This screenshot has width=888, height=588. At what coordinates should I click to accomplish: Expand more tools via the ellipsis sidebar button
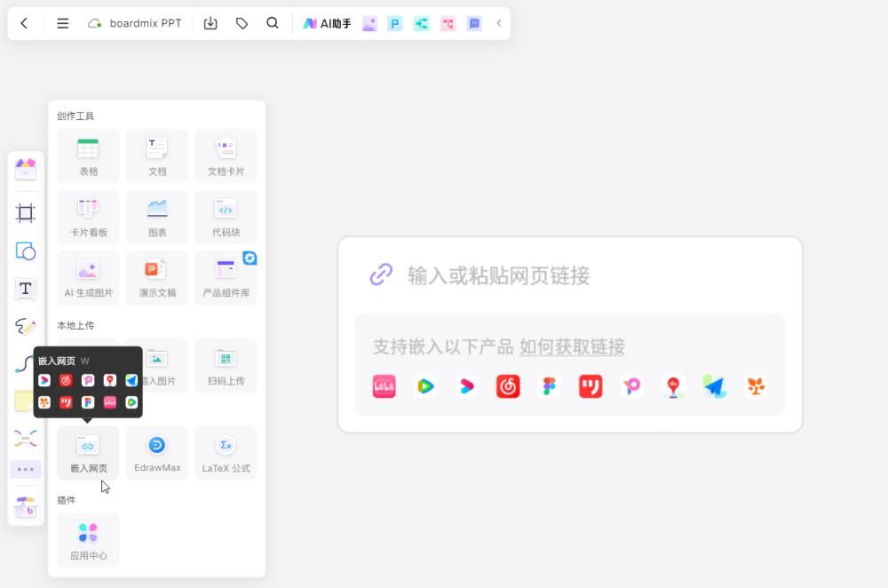click(26, 469)
